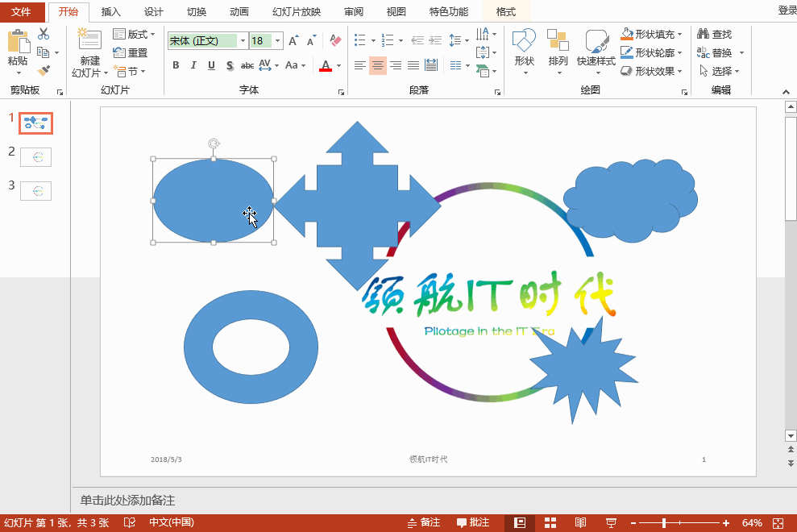Click the New Slide icon
797x532 pixels.
(89, 39)
